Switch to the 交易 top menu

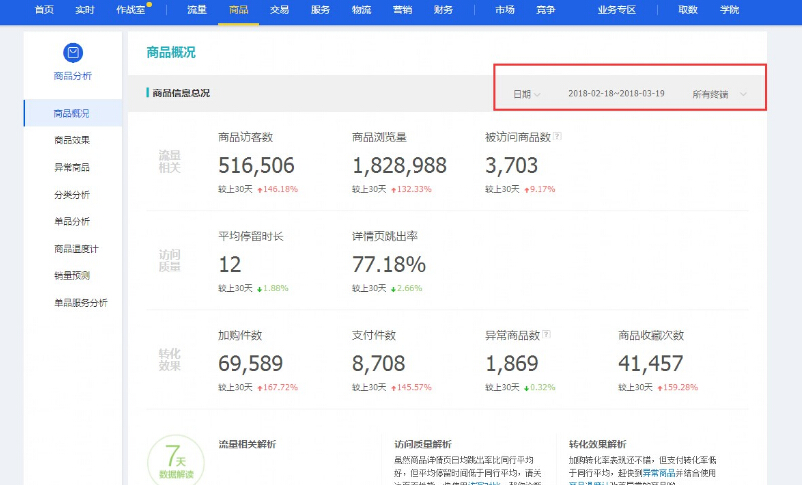pyautogui.click(x=279, y=9)
